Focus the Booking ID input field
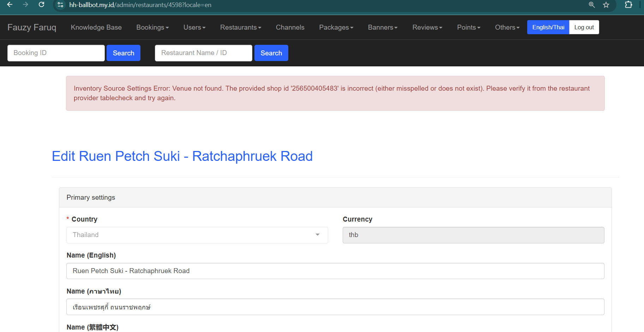Image resolution: width=644 pixels, height=332 pixels. [56, 53]
